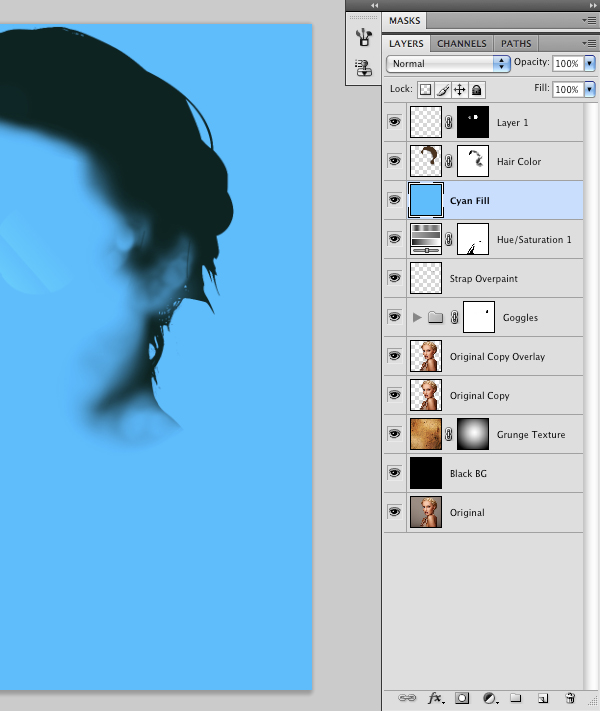
Task: Toggle Original Copy layer visibility
Action: coord(395,395)
